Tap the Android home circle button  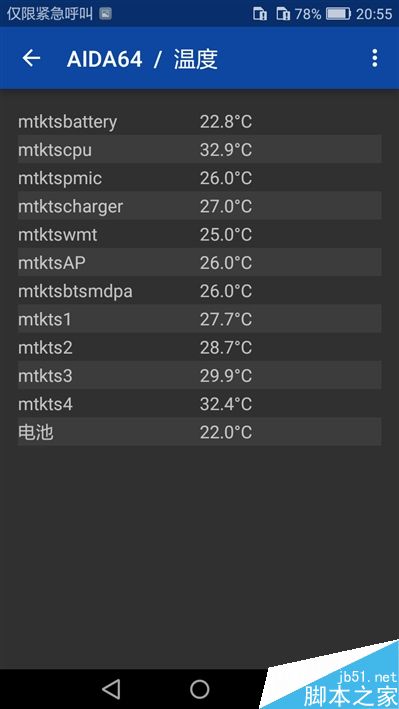(200, 689)
